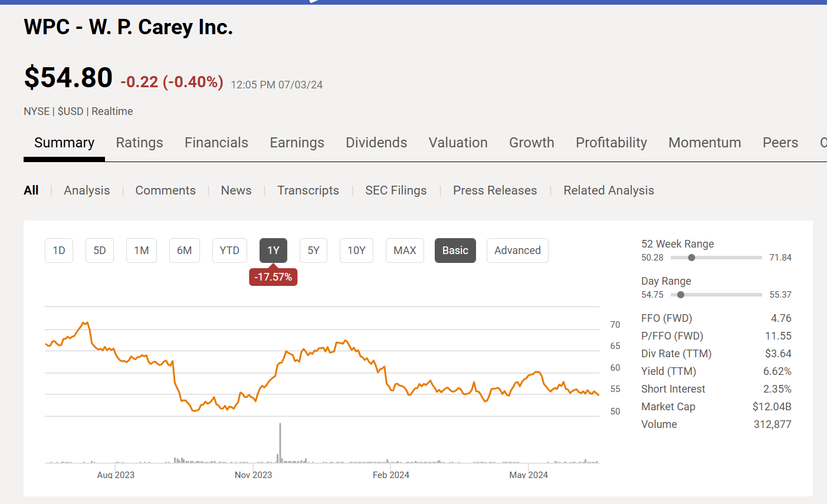Switch to the Ratings tab
This screenshot has width=827, height=504.
tap(139, 143)
